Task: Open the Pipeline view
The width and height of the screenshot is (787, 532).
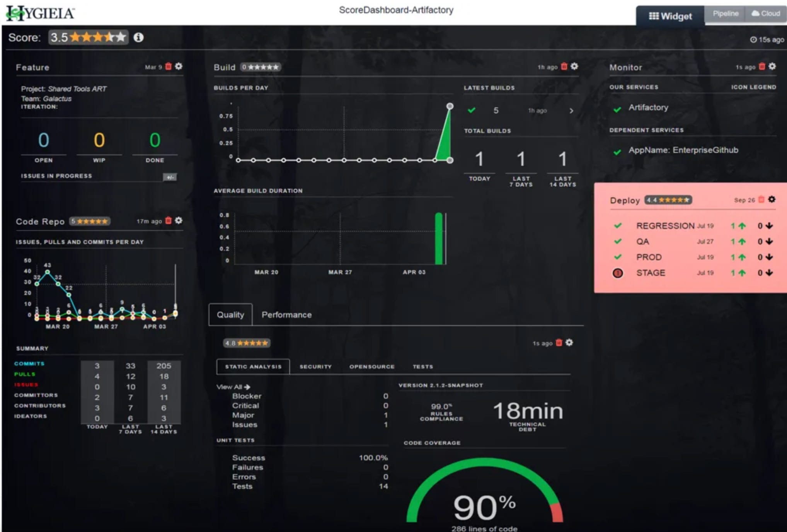Action: point(725,13)
